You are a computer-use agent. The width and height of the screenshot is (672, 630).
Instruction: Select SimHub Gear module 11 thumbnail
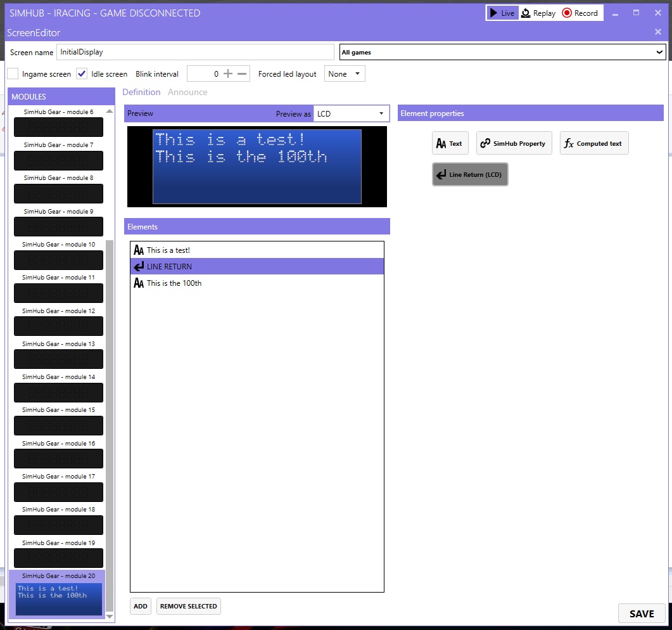[58, 293]
